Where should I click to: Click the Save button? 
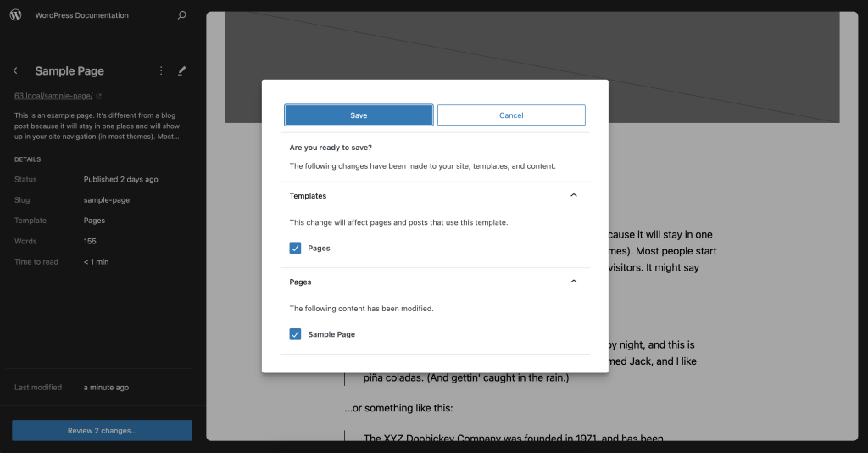pos(359,115)
